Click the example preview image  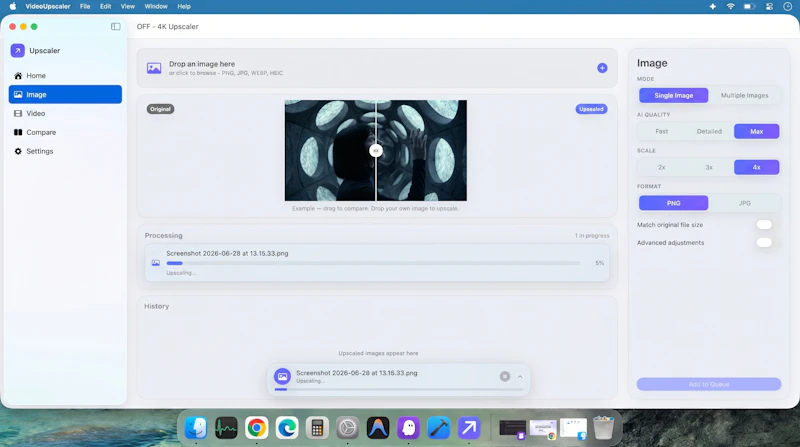[x=376, y=150]
